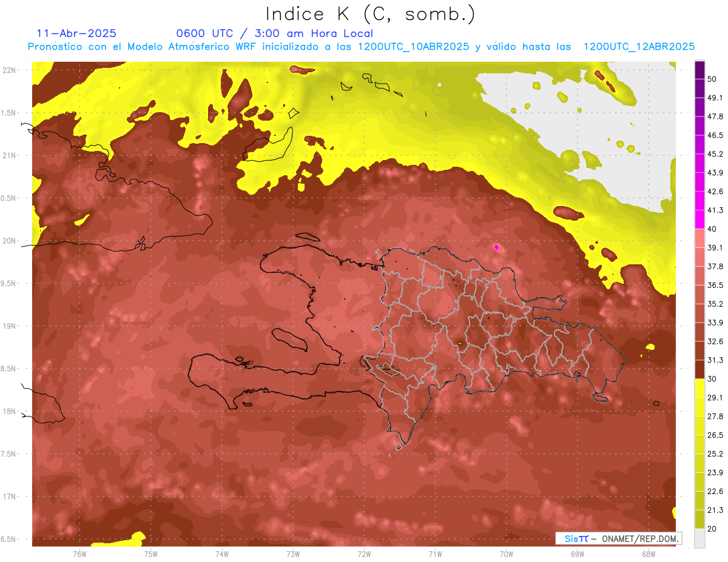
Task: Click the '68W' longitude label
Action: [x=649, y=554]
